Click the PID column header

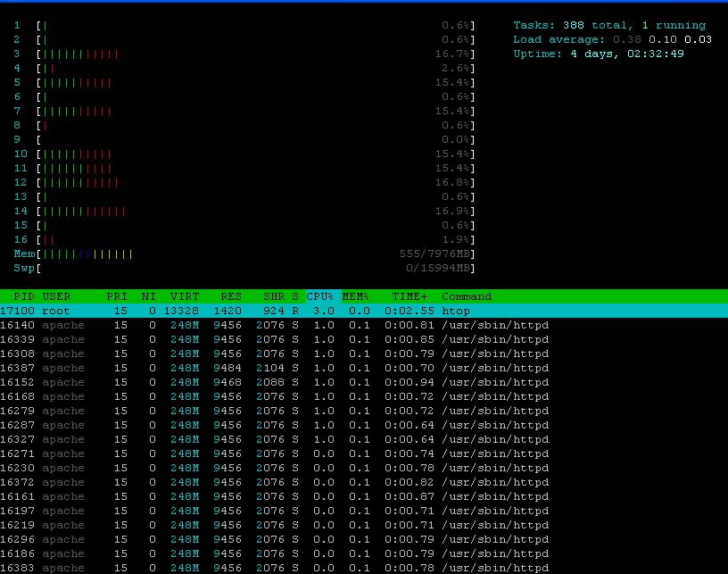click(24, 296)
